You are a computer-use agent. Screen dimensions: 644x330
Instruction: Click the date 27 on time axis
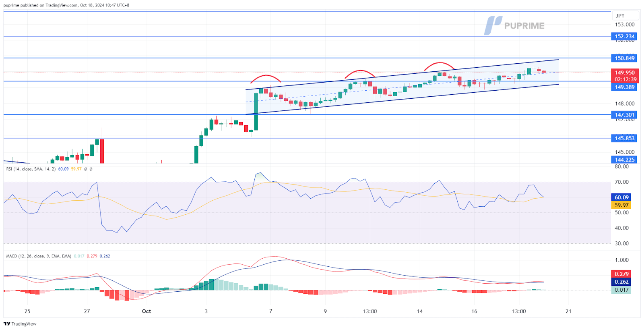87,311
